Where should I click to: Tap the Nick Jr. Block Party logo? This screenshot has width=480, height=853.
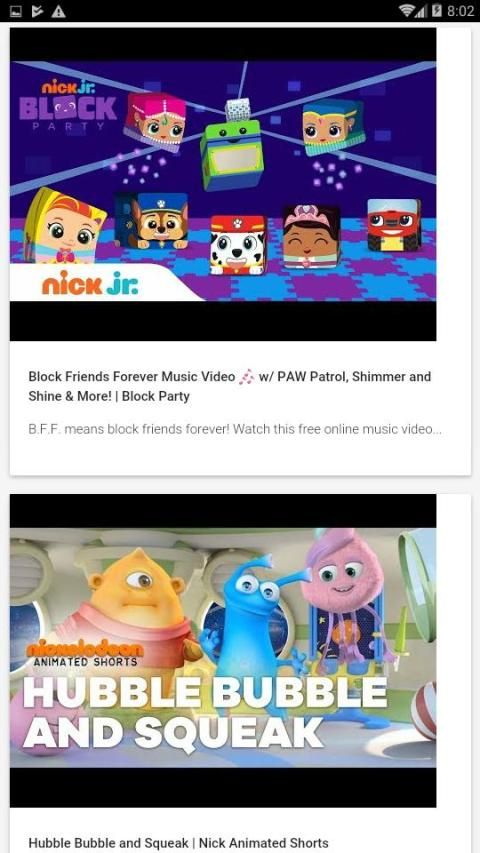click(68, 104)
